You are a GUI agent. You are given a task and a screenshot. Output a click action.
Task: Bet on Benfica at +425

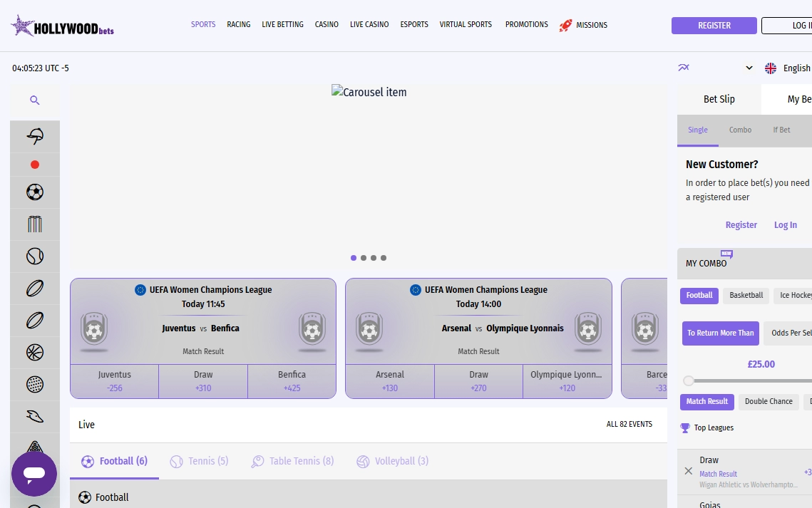pyautogui.click(x=292, y=381)
